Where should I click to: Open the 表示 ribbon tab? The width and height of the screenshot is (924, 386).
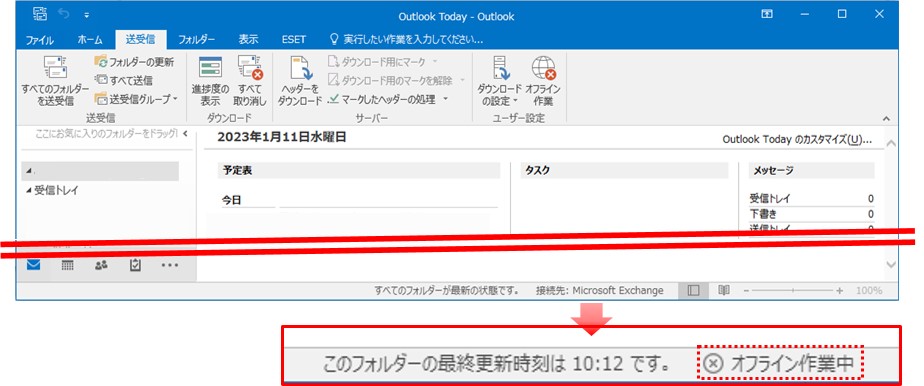coord(248,39)
